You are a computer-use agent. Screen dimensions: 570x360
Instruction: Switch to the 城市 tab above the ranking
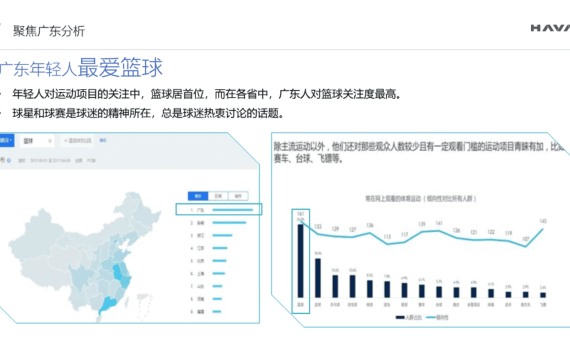tap(238, 196)
